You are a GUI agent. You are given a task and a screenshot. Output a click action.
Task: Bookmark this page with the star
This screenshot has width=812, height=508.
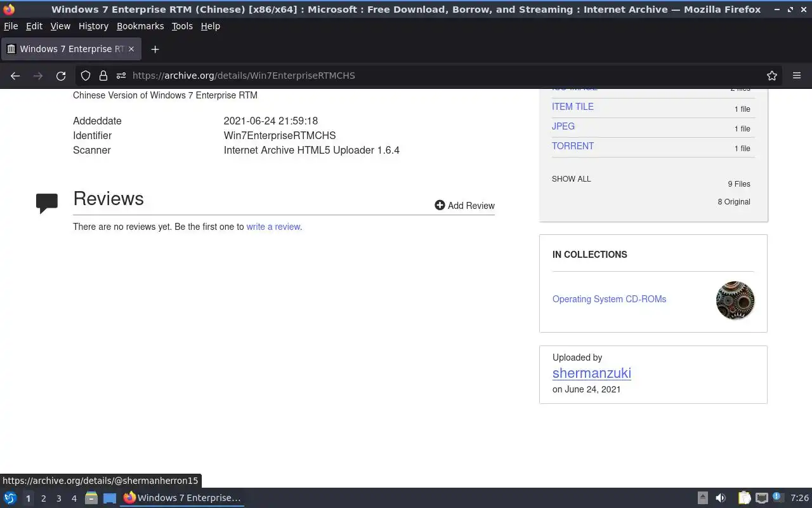click(772, 76)
